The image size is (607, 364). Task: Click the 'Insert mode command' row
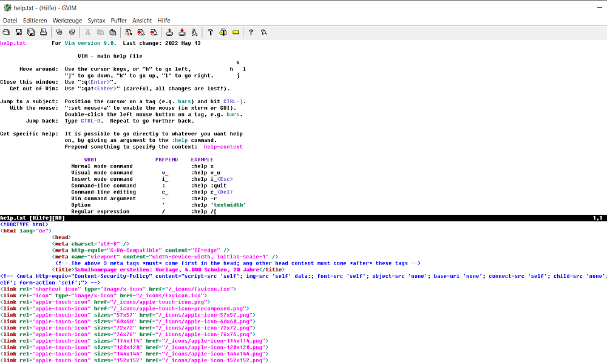coord(152,179)
